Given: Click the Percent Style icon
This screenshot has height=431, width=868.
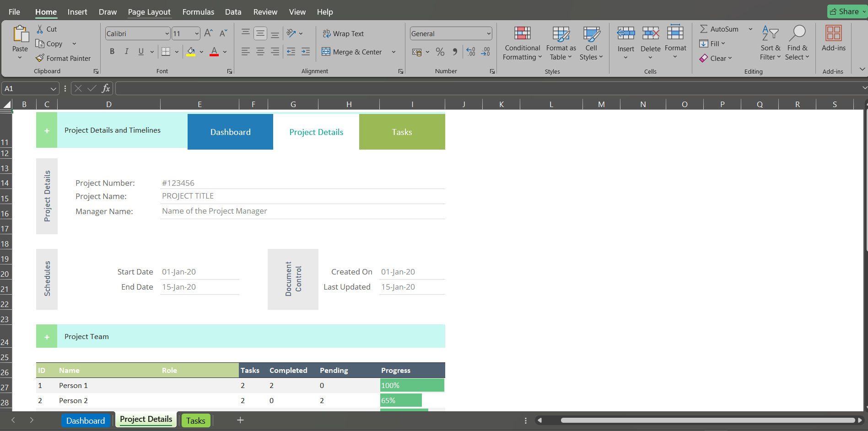Looking at the screenshot, I should pyautogui.click(x=440, y=52).
